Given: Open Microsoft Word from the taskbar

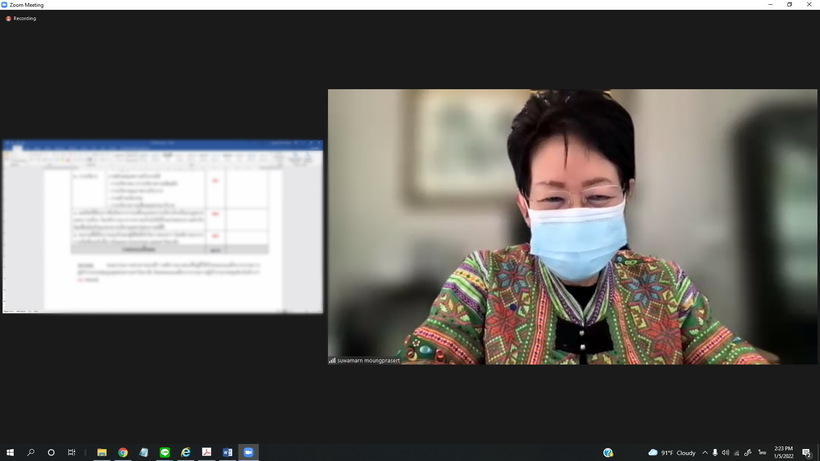Looking at the screenshot, I should coord(227,452).
